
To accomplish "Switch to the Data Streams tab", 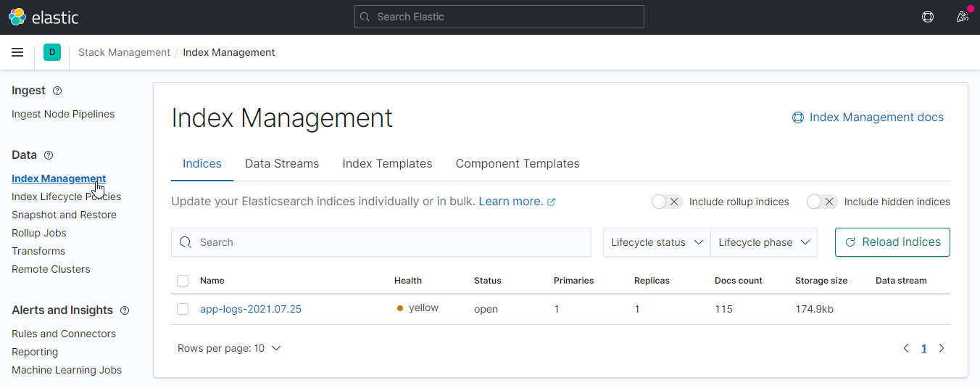I will pos(282,163).
